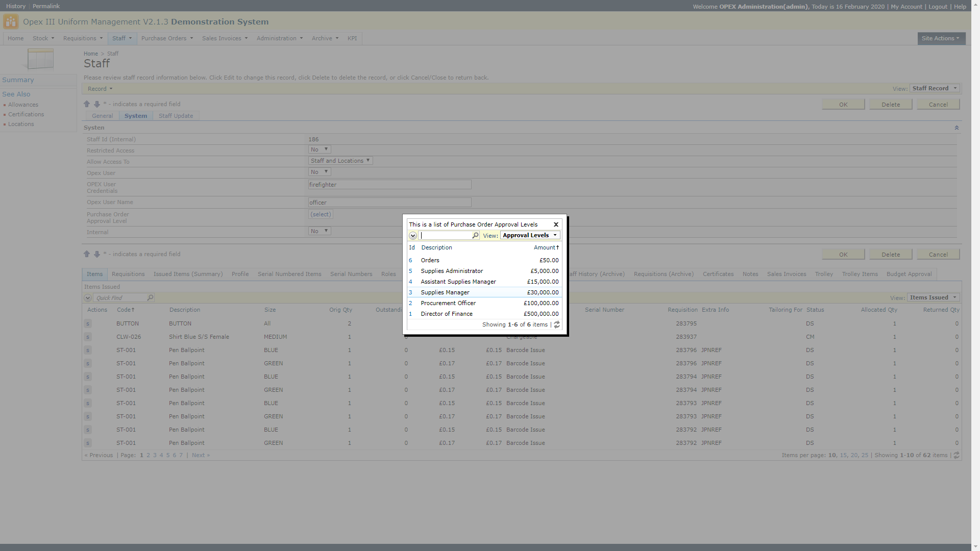
Task: Expand the Allow Access To dropdown
Action: point(340,161)
